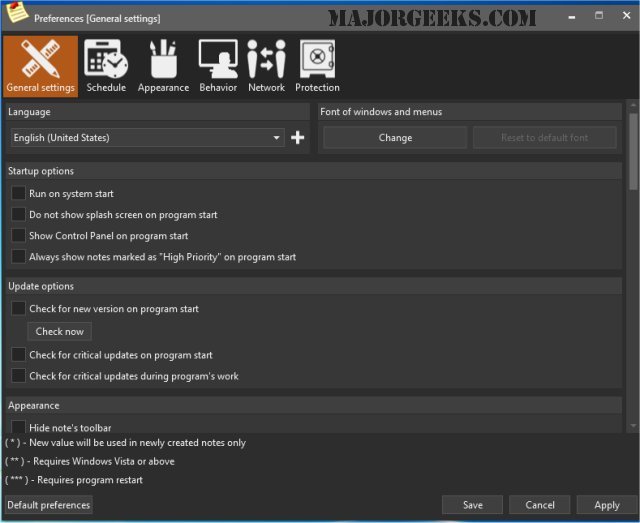Screen dimensions: 640x523
Task: Click the Requires Windows Vista or above footnote
Action: 90,461
